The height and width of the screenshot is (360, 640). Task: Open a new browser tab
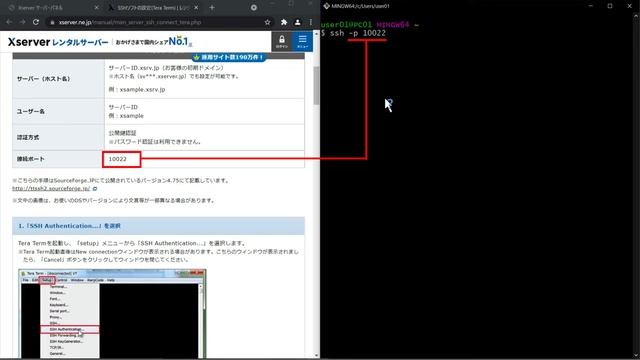(212, 7)
